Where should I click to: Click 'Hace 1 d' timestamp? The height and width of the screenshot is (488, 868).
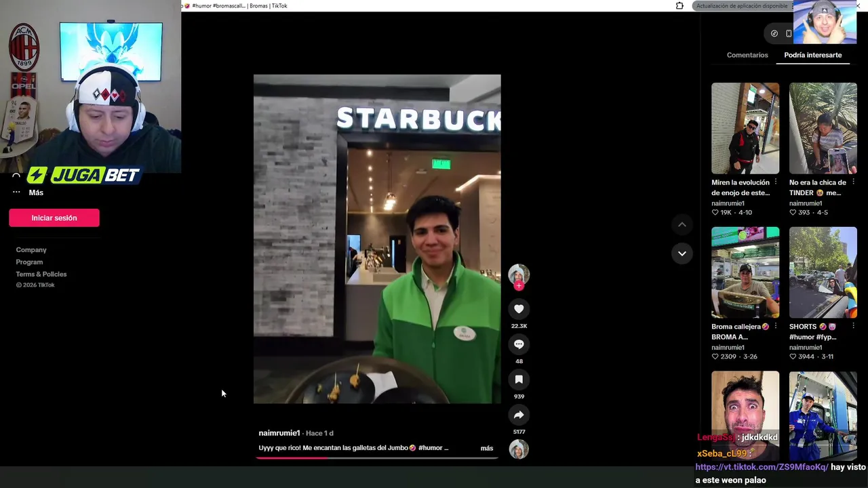[x=319, y=433]
